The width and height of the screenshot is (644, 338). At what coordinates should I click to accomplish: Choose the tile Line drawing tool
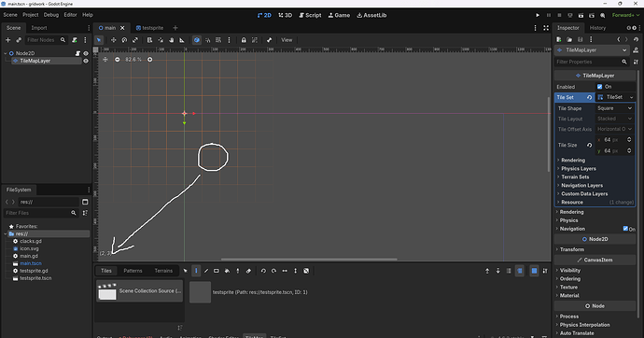click(x=206, y=271)
